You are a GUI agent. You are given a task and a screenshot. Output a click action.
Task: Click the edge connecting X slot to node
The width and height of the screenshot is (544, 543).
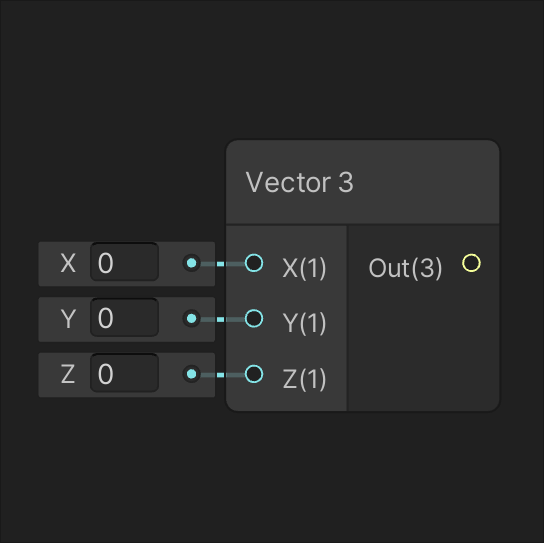tap(223, 264)
